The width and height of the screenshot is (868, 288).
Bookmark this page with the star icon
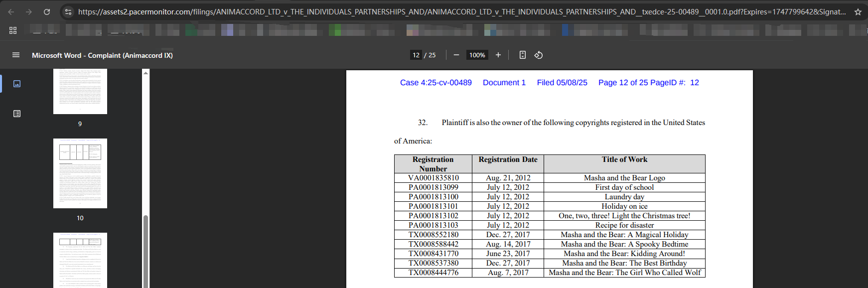(858, 12)
